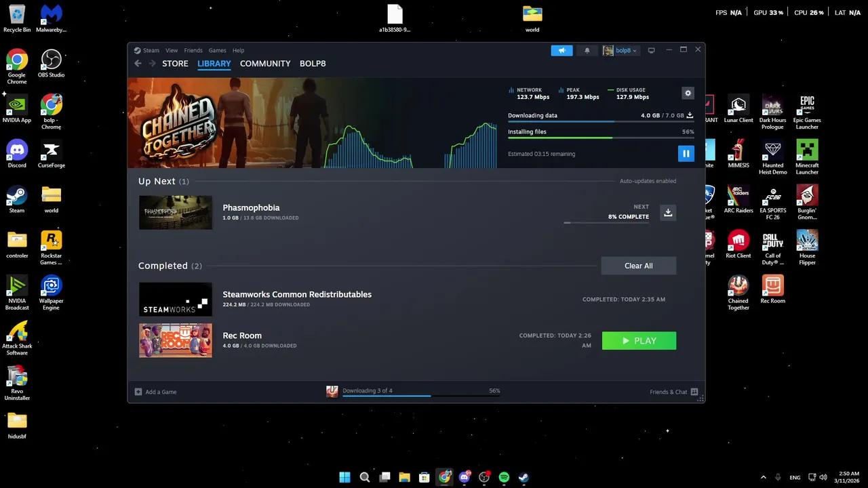
Task: Click the Clear All button
Action: point(639,266)
